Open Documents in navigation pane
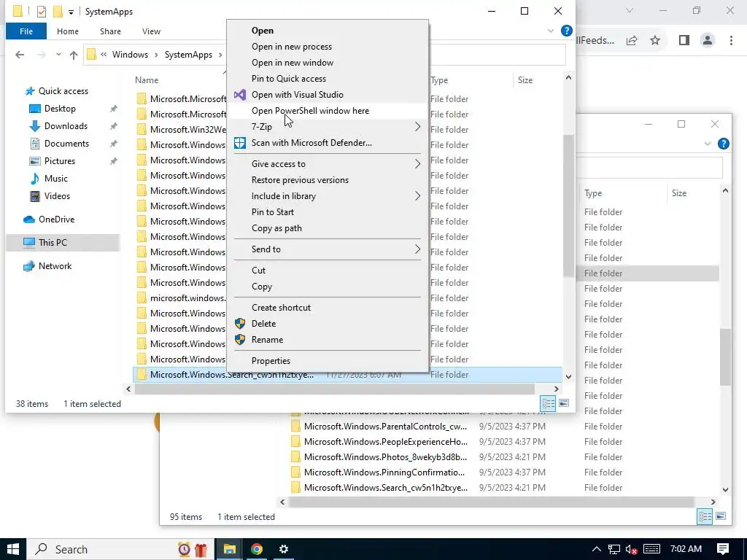This screenshot has height=560, width=747. click(66, 144)
